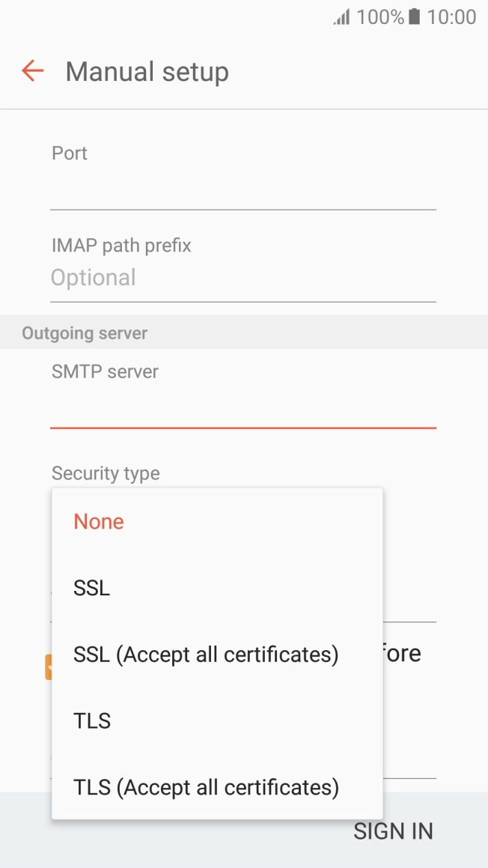The height and width of the screenshot is (868, 488).
Task: Pick SSL (Accept all certificates)
Action: pos(206,655)
